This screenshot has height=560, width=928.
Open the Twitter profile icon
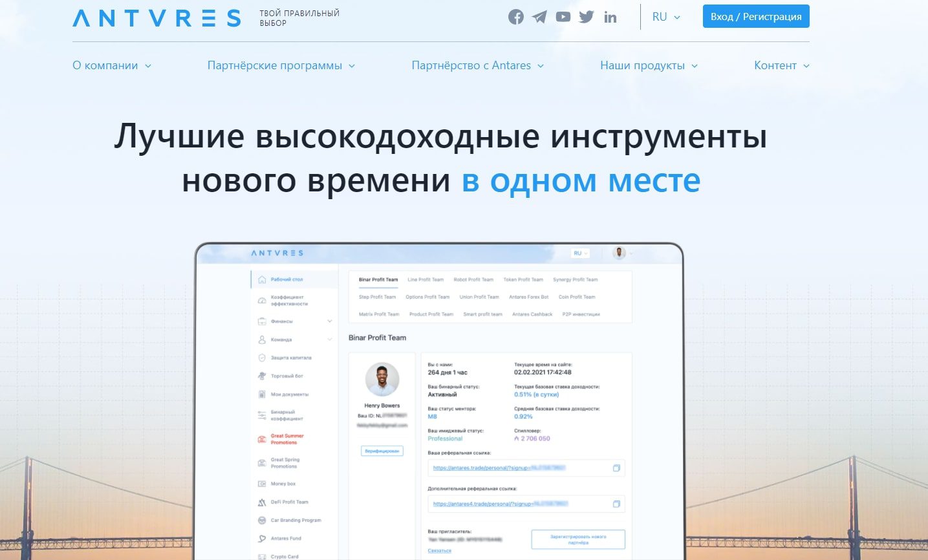587,17
